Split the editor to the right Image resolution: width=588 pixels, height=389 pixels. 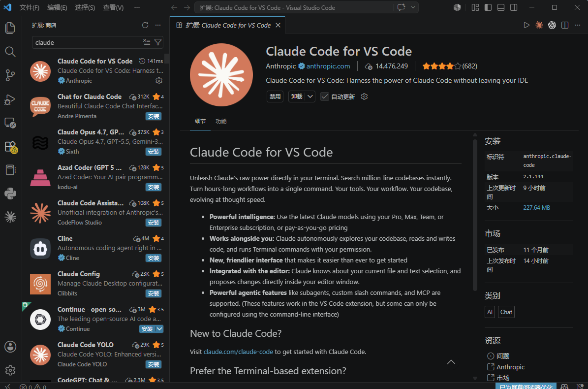coord(565,25)
